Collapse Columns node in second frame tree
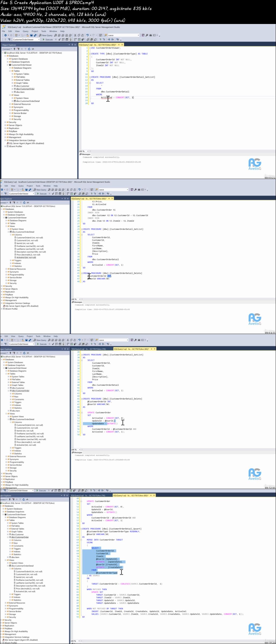276x644 pixels. click(x=11, y=235)
